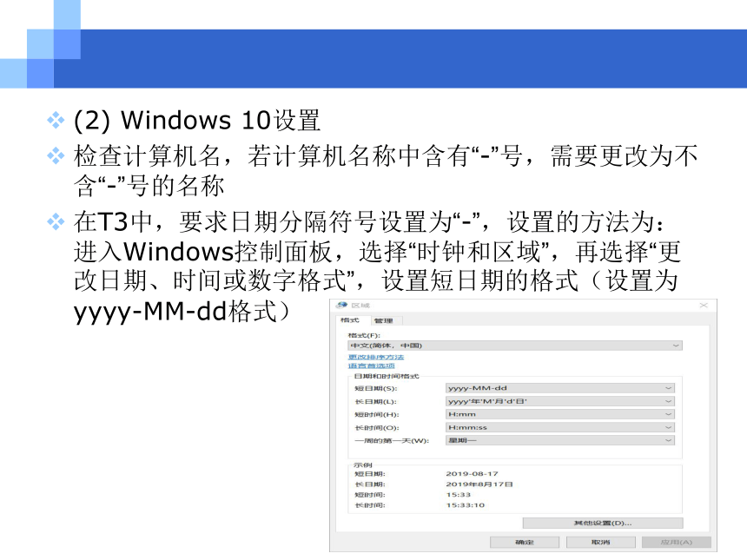Click the 应用(A) button
Viewport: 747px width, 560px height.
point(677,543)
